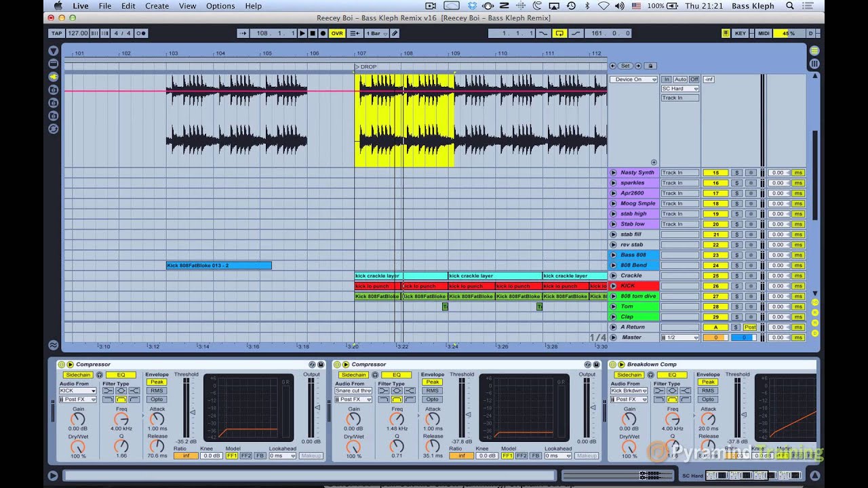Image resolution: width=868 pixels, height=488 pixels.
Task: Open the Live application menu
Action: pyautogui.click(x=81, y=6)
